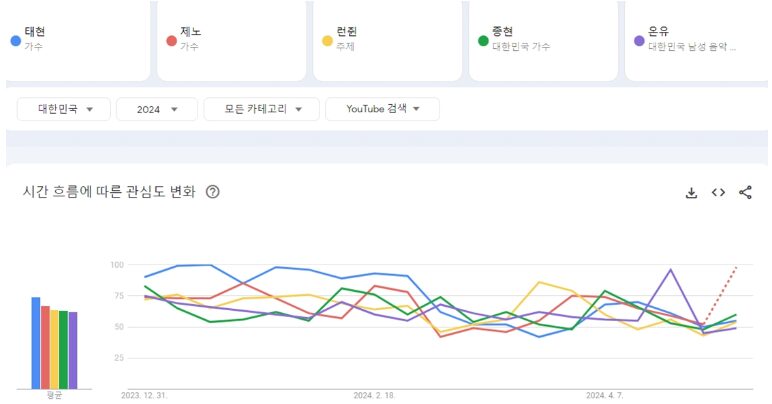Click the green dot for 종현
This screenshot has height=404, width=772.
483,41
